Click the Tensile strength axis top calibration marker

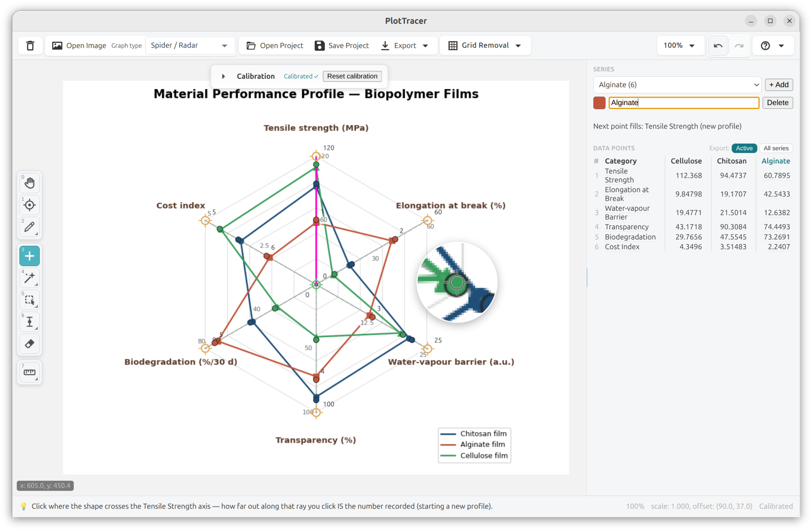click(x=316, y=157)
